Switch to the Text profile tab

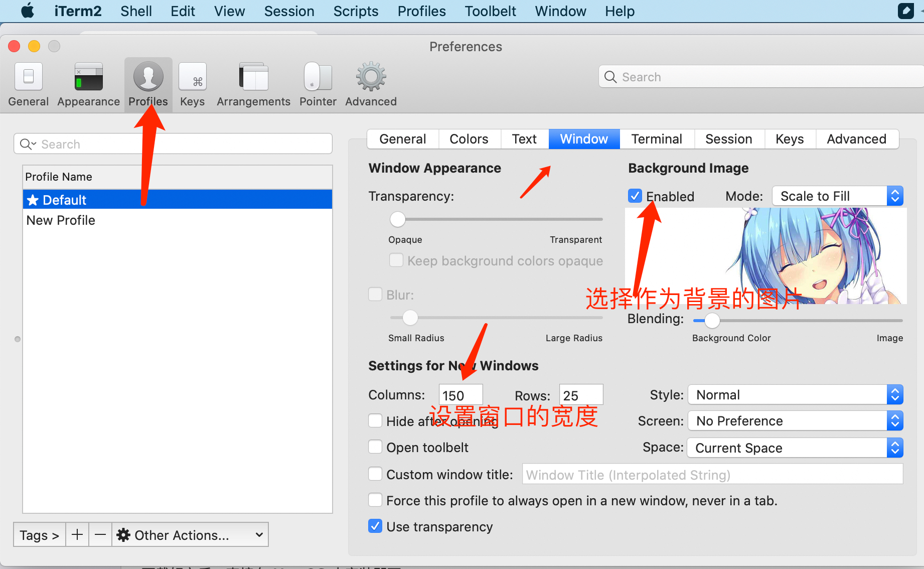[x=524, y=139]
